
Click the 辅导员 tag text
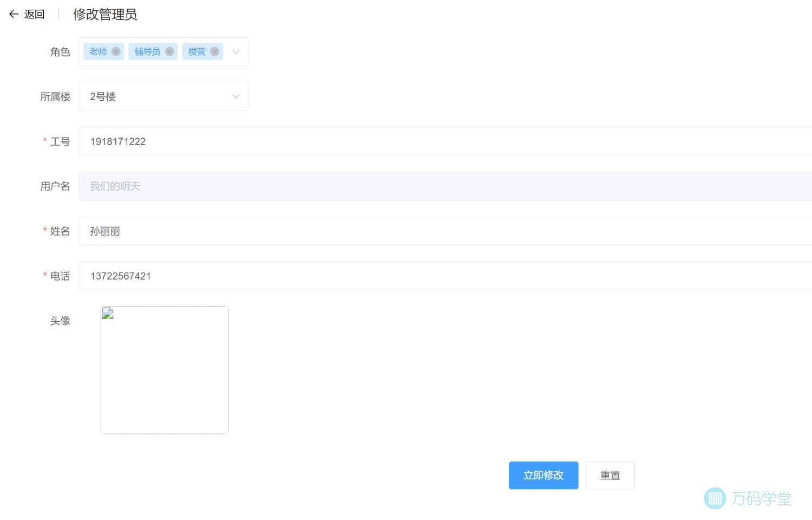(147, 51)
